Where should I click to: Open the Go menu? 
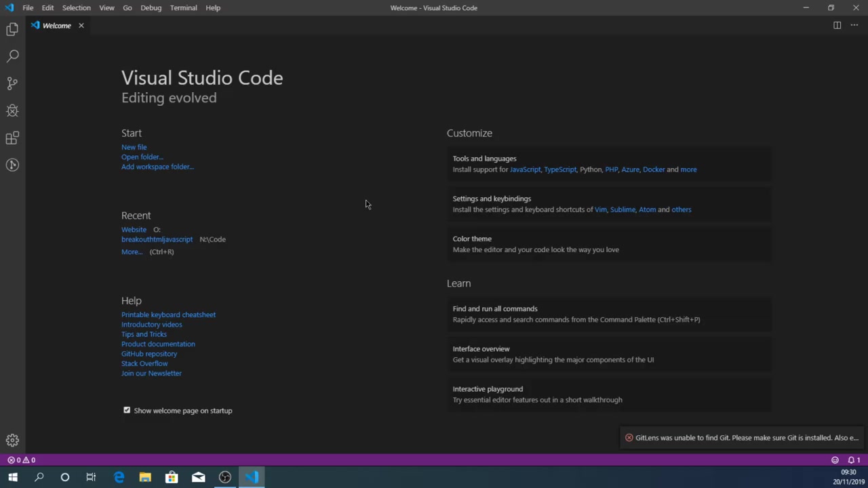pos(127,7)
